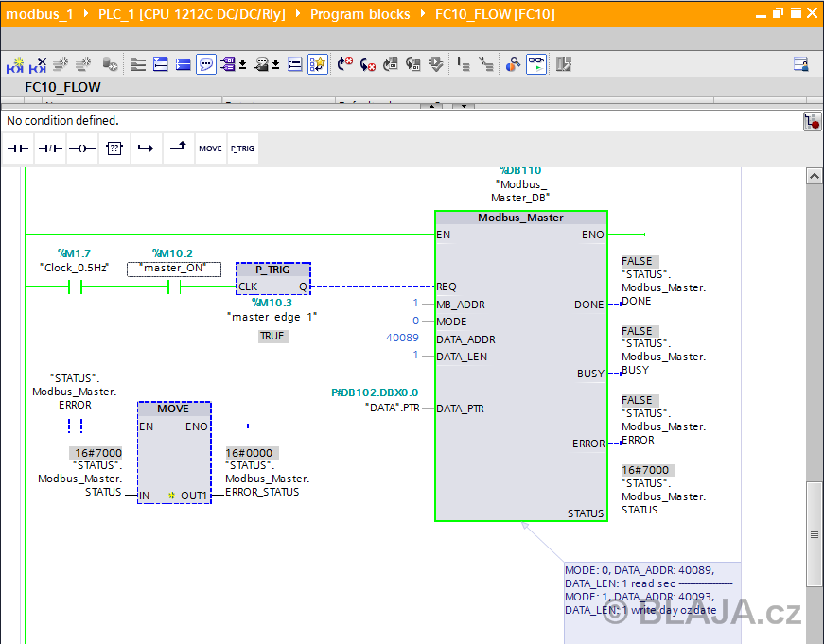Click the %DB110 instance DB label
The width and height of the screenshot is (824, 644).
tap(520, 171)
